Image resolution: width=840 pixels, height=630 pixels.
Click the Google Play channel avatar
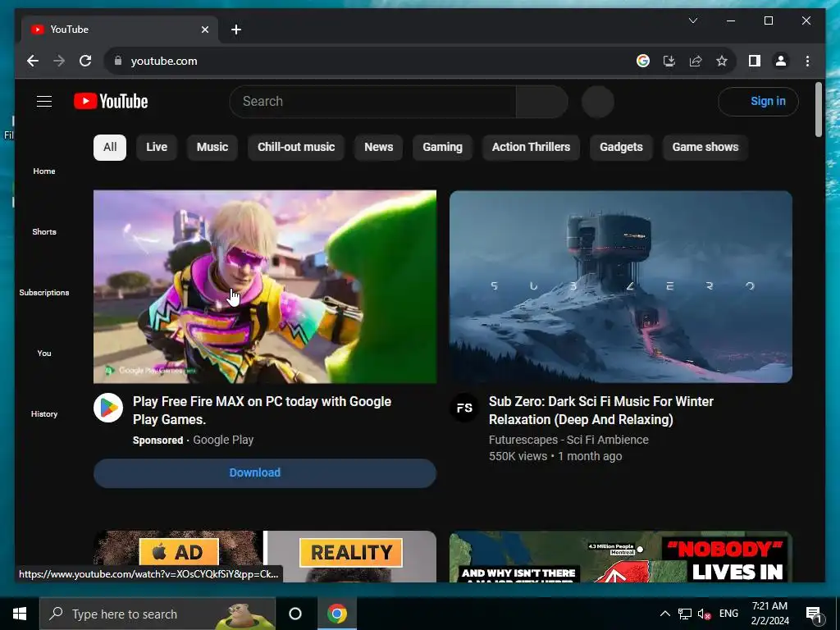pyautogui.click(x=108, y=408)
